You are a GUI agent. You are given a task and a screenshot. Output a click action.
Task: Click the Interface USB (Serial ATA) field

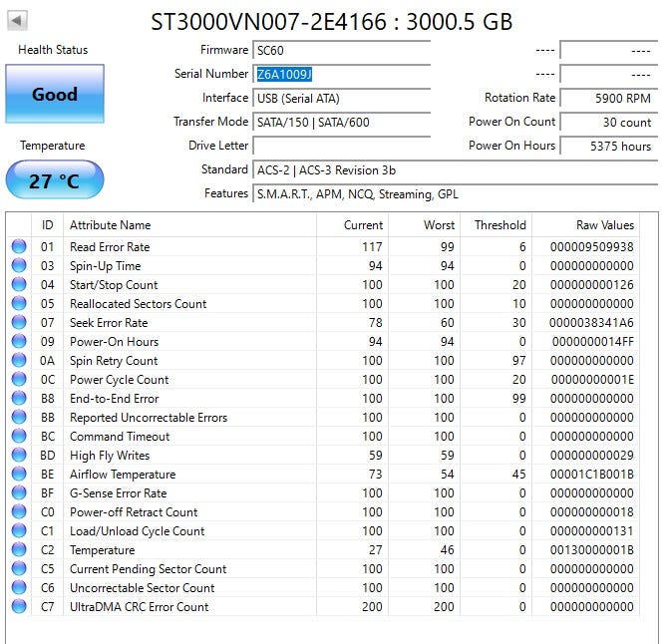click(342, 98)
